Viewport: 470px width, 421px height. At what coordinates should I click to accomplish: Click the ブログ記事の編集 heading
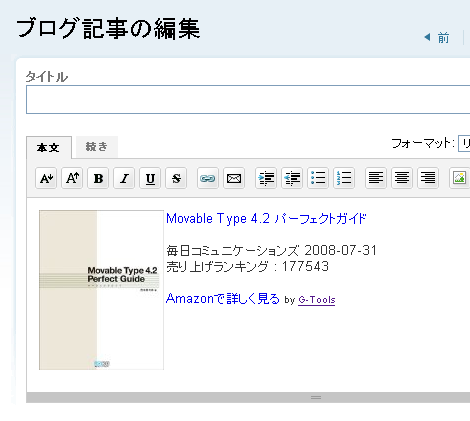tap(108, 29)
